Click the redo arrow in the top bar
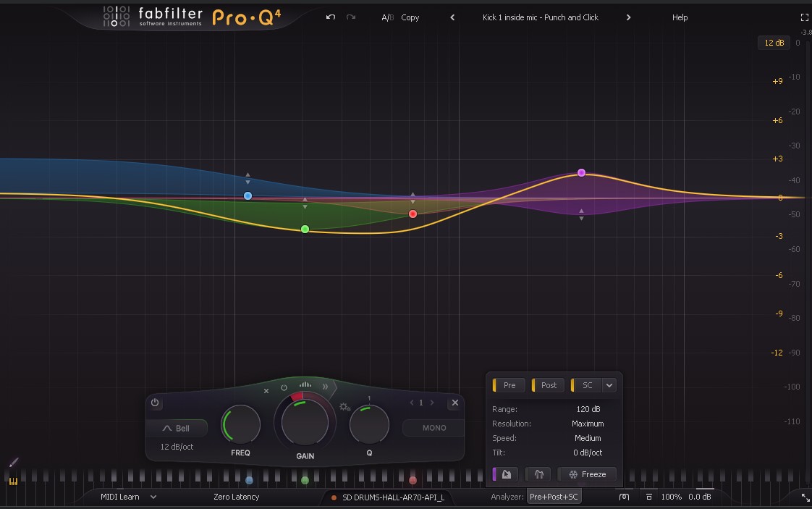The width and height of the screenshot is (812, 509). pos(352,17)
